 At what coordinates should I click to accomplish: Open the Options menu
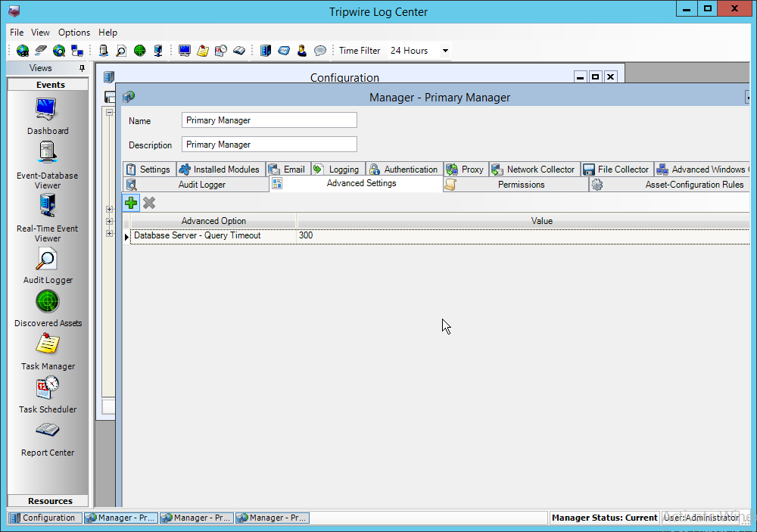(x=74, y=33)
